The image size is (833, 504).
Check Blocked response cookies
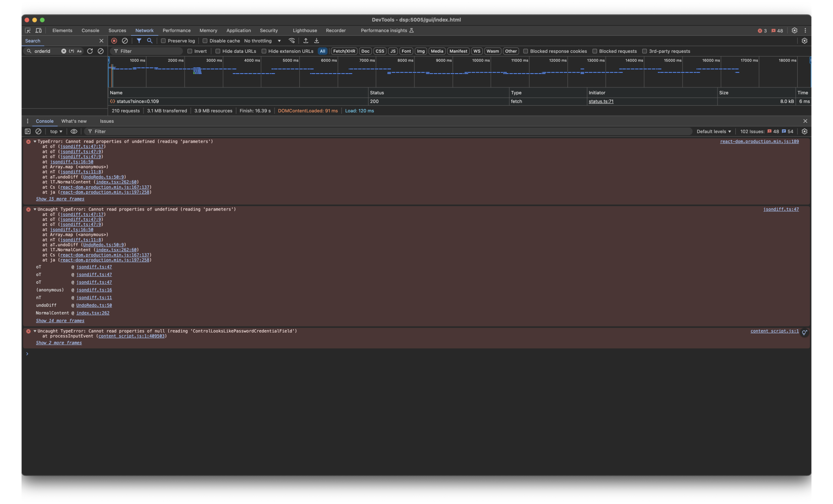pos(526,51)
